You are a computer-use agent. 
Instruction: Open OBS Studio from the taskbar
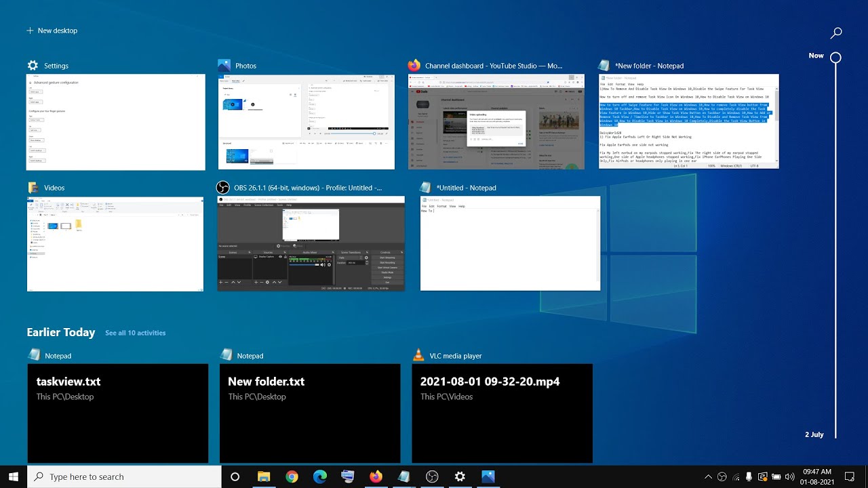pos(432,477)
